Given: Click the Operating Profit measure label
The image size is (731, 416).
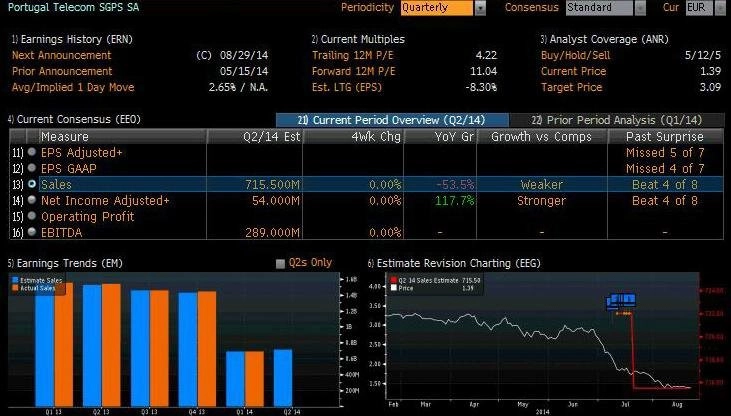Looking at the screenshot, I should coord(88,216).
